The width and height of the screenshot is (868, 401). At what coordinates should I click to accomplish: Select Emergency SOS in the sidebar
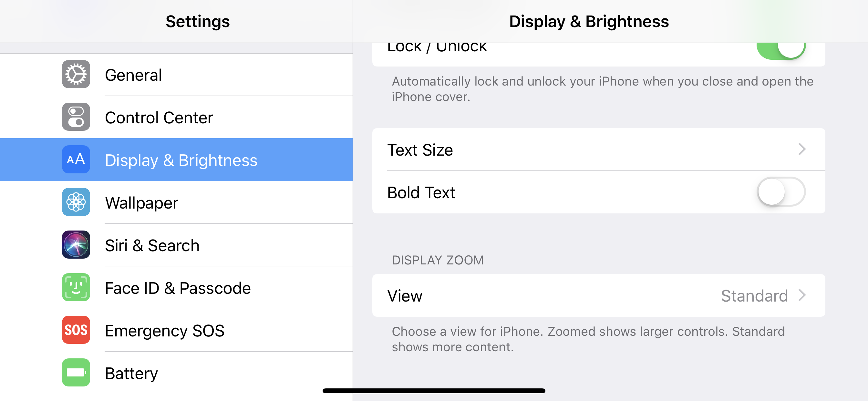pyautogui.click(x=164, y=331)
